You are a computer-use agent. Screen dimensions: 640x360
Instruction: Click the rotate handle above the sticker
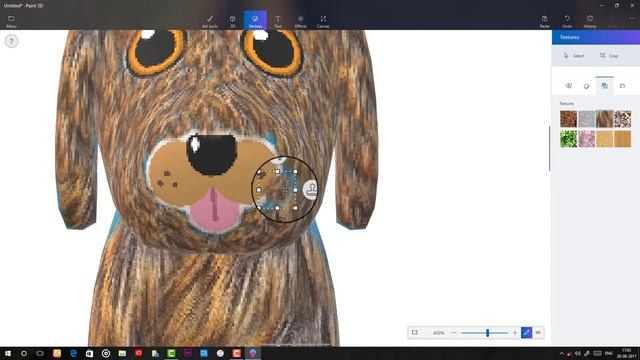pyautogui.click(x=278, y=160)
